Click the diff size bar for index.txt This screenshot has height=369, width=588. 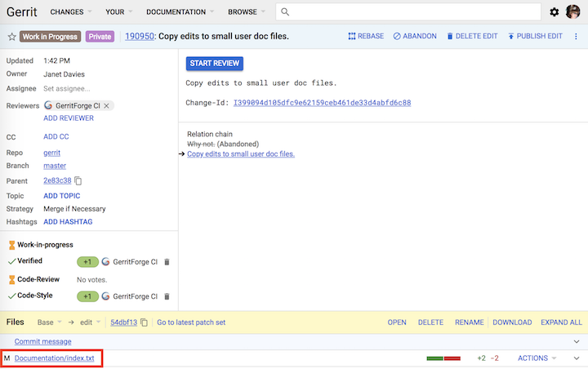pyautogui.click(x=443, y=358)
